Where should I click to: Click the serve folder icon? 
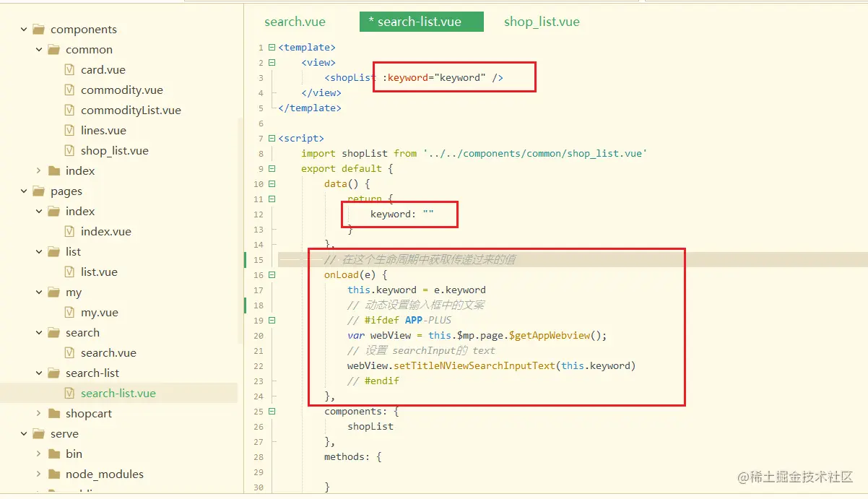pos(39,434)
